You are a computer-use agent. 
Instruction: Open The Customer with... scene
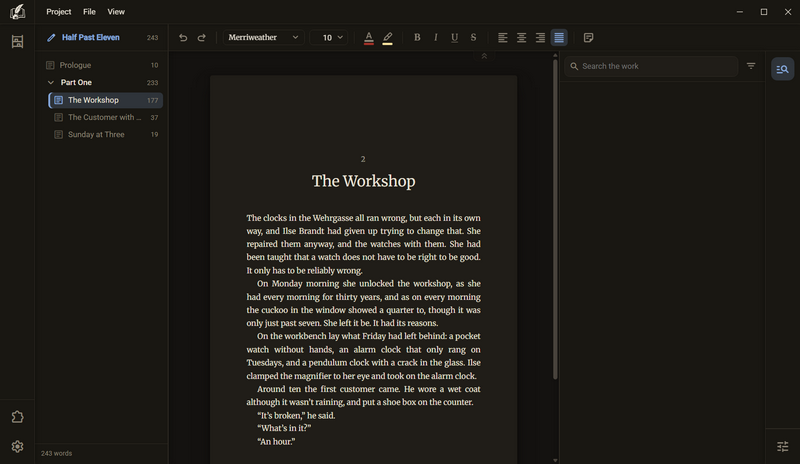tap(106, 117)
